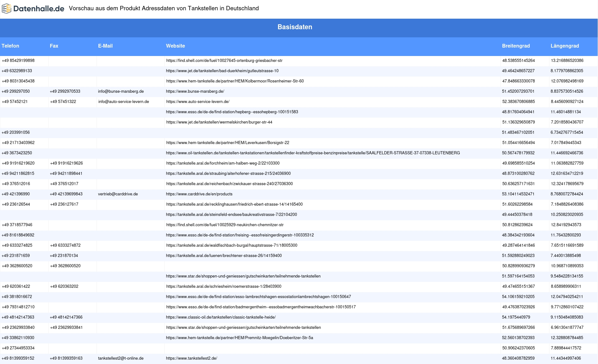The image size is (598, 364).
Task: Open the aral waldfischbach-burgal hauptstrasse URL
Action: click(x=232, y=245)
